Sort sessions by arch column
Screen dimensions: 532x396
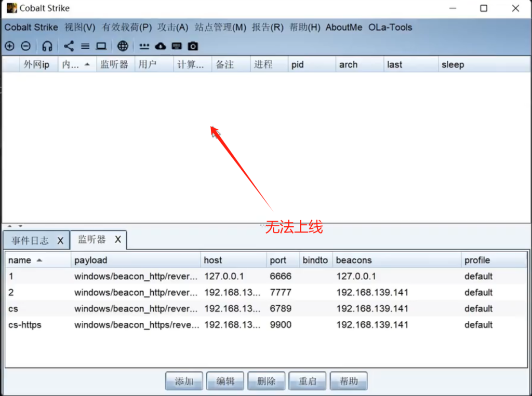point(360,64)
